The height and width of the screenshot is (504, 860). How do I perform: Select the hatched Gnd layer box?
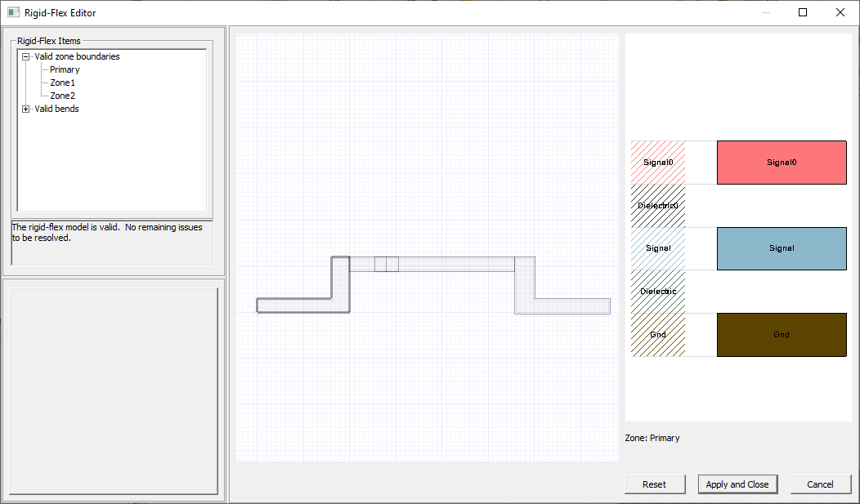tap(658, 335)
